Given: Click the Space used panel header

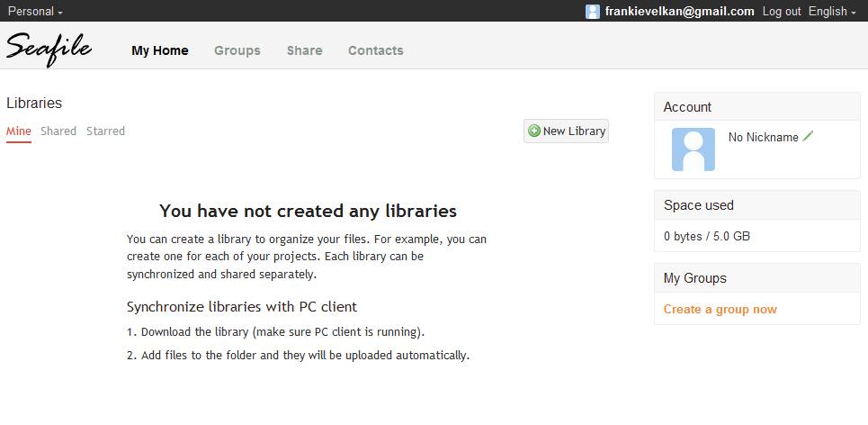Looking at the screenshot, I should pos(757,205).
